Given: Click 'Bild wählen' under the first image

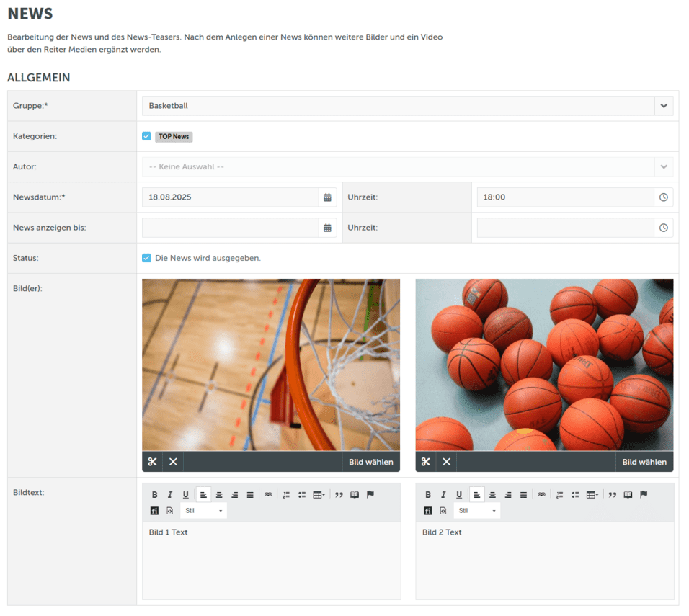Looking at the screenshot, I should click(370, 462).
